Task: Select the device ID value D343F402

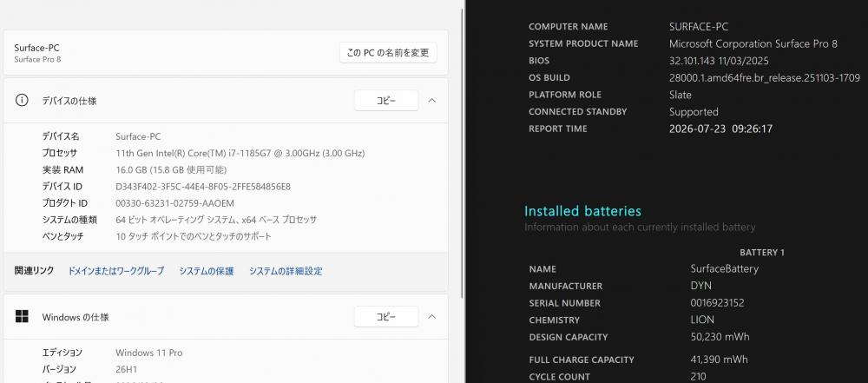Action: (202, 186)
